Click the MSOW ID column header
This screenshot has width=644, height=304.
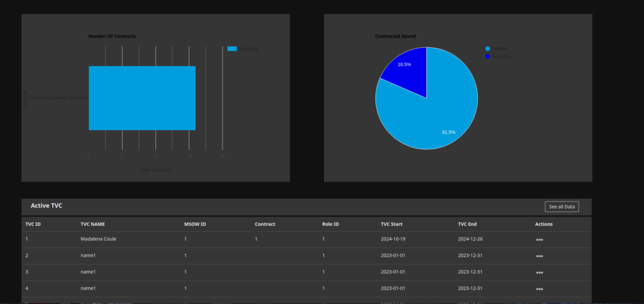(x=195, y=224)
